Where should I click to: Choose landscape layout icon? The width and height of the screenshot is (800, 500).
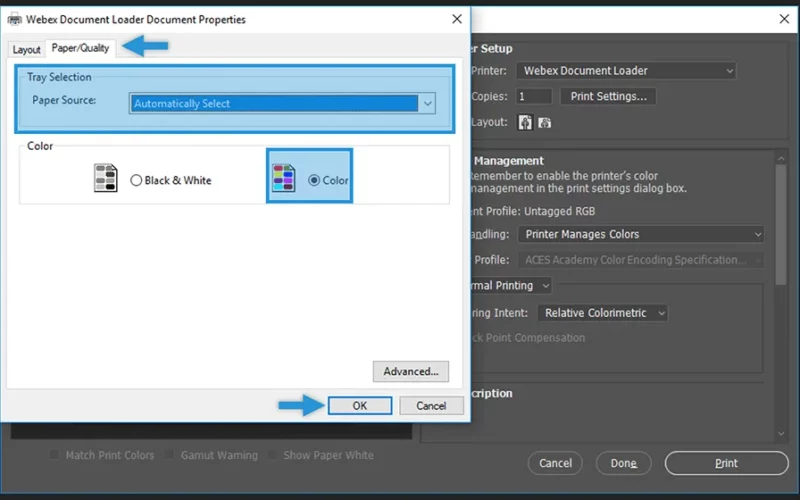544,122
